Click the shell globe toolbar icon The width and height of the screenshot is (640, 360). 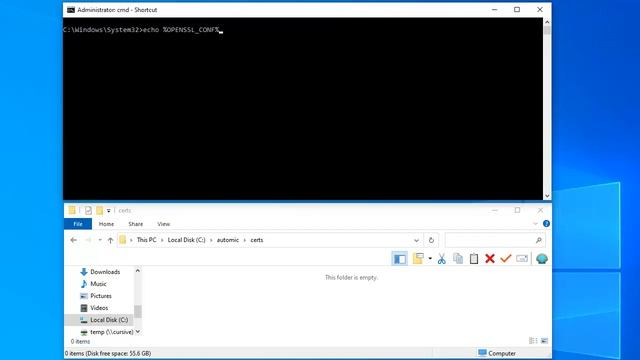542,258
